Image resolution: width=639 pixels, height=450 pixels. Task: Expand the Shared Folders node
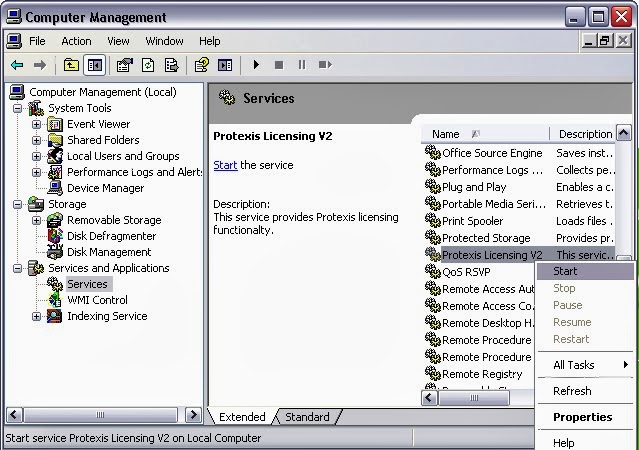point(36,140)
